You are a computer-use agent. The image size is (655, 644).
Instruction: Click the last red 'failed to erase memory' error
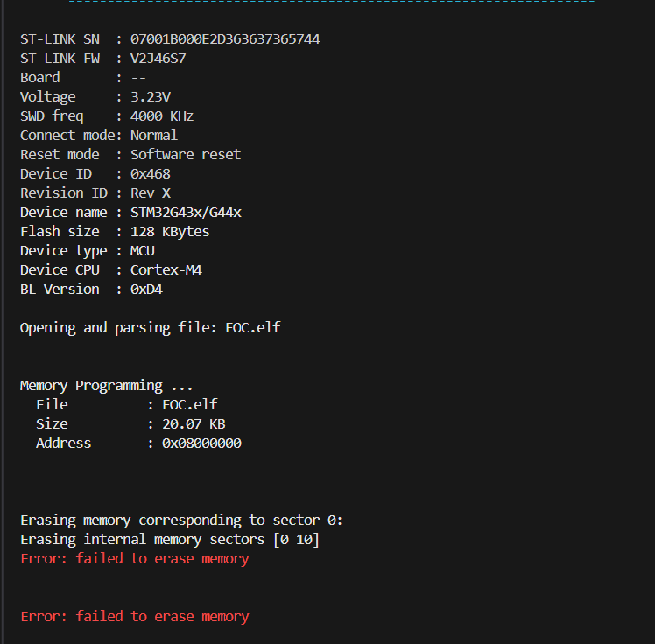pyautogui.click(x=135, y=617)
